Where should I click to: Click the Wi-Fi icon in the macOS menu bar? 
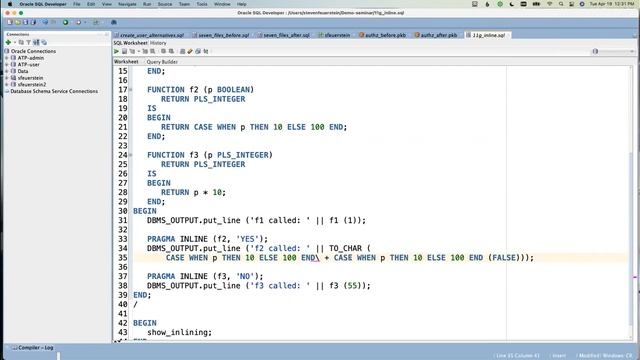550,4
